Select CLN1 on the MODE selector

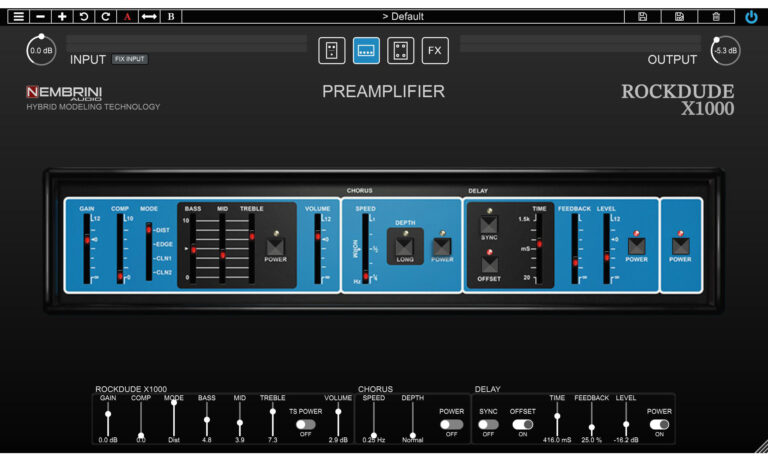(x=163, y=258)
